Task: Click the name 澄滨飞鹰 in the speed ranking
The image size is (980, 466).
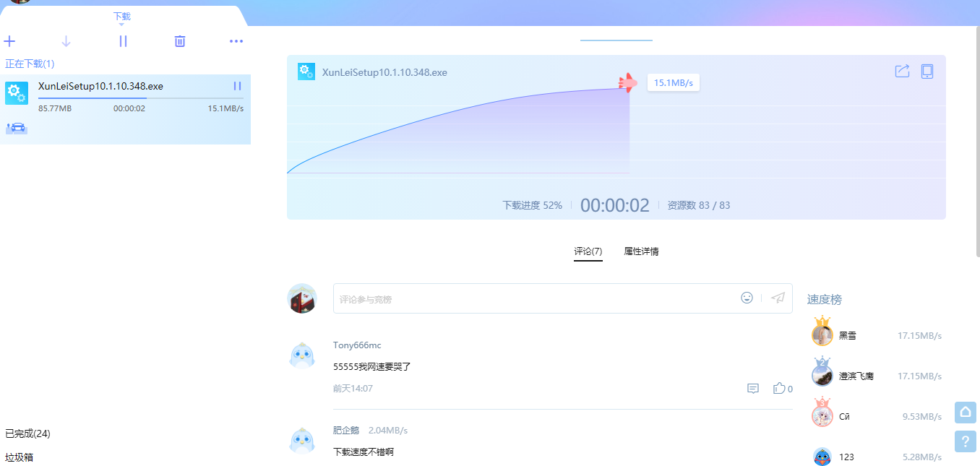Action: point(856,376)
